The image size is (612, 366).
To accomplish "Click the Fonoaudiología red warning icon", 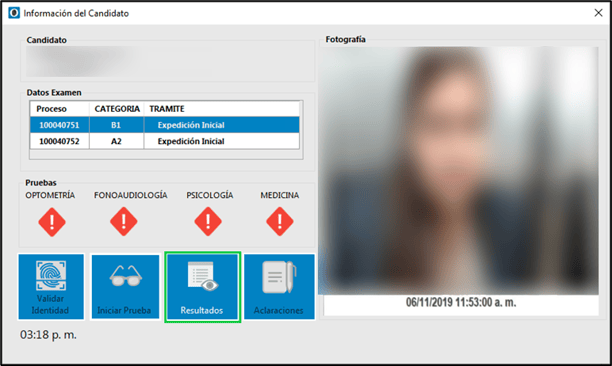I will point(123,222).
